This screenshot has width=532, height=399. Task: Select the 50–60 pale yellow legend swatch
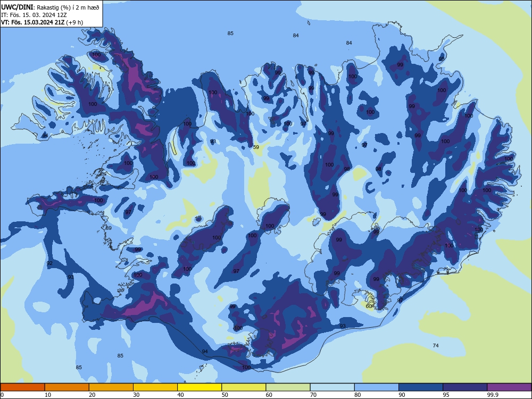(x=244, y=387)
